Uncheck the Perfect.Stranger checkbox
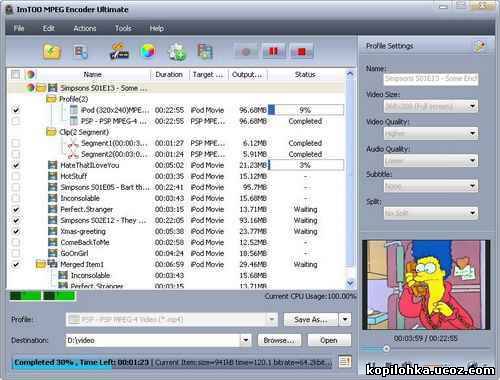 coord(16,209)
